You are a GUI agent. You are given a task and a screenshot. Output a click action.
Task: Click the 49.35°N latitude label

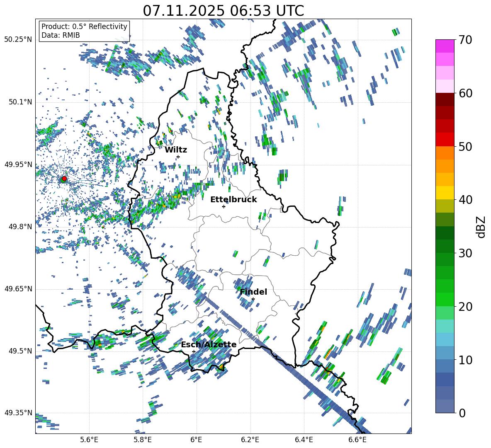18,413
